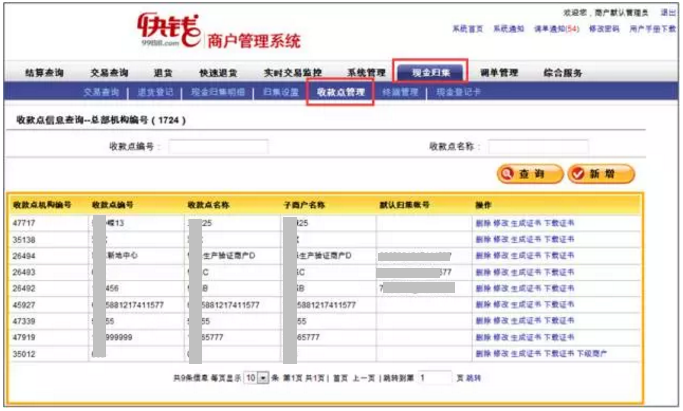The image size is (683, 411).
Task: Click 生成证书 in row 47339
Action: pos(526,321)
